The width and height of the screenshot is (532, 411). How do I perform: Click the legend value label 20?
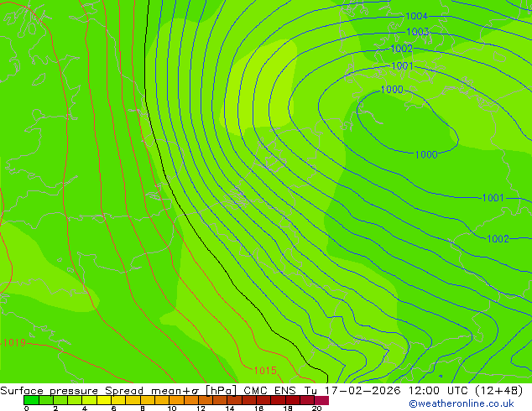point(316,408)
